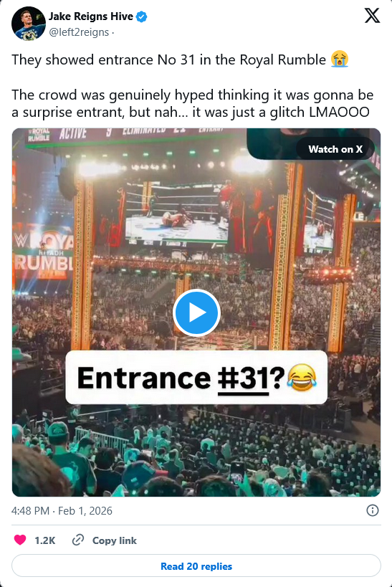
Task: Open the 4:48 PM · Feb 1, 2026 timestamp
Action: pos(62,510)
